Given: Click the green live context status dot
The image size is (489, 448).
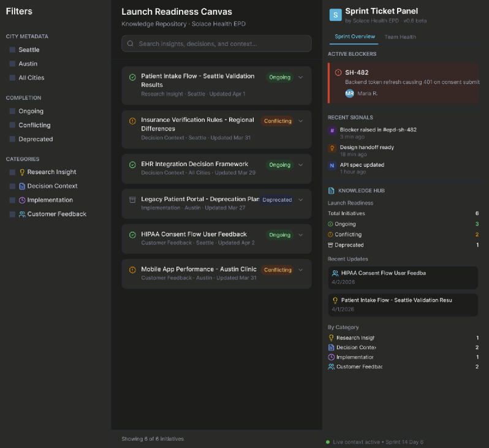Looking at the screenshot, I should coord(328,442).
